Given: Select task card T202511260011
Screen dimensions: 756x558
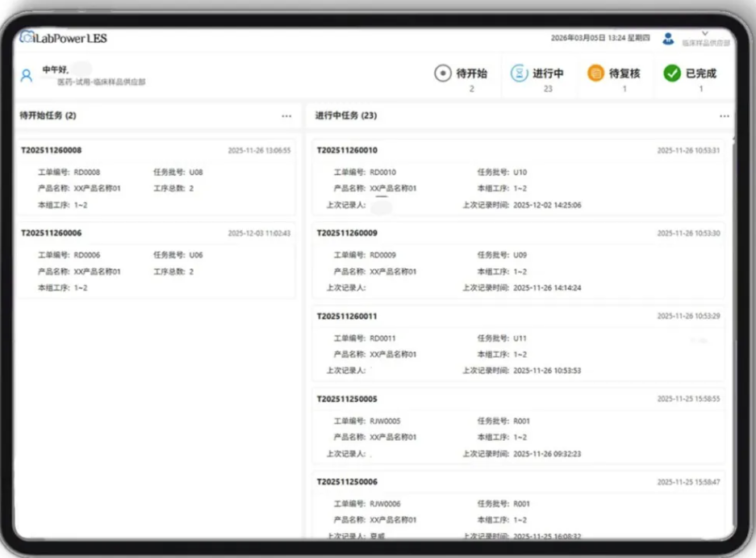Looking at the screenshot, I should pos(518,343).
